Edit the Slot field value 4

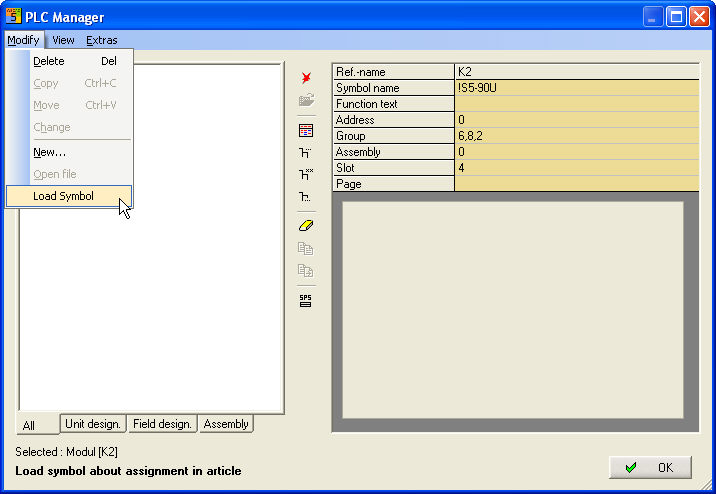click(577, 168)
